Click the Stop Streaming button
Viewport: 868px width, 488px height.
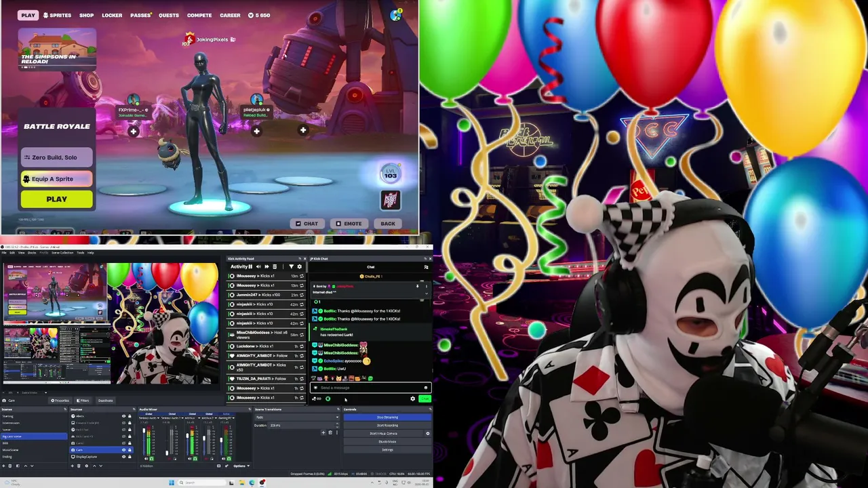(387, 418)
